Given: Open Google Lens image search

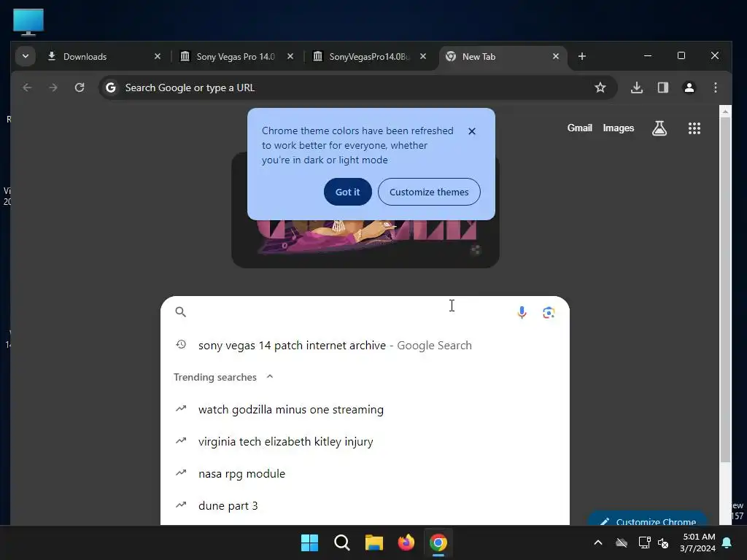Looking at the screenshot, I should 549,312.
